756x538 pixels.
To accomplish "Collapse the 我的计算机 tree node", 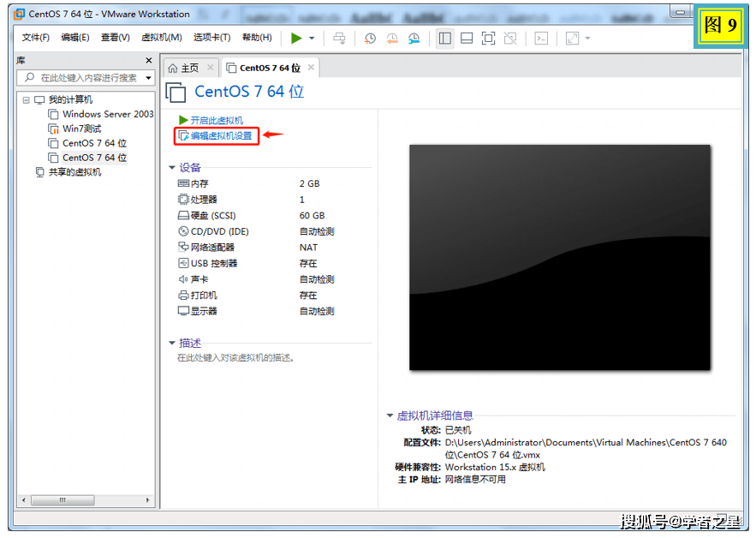I will coord(27,100).
